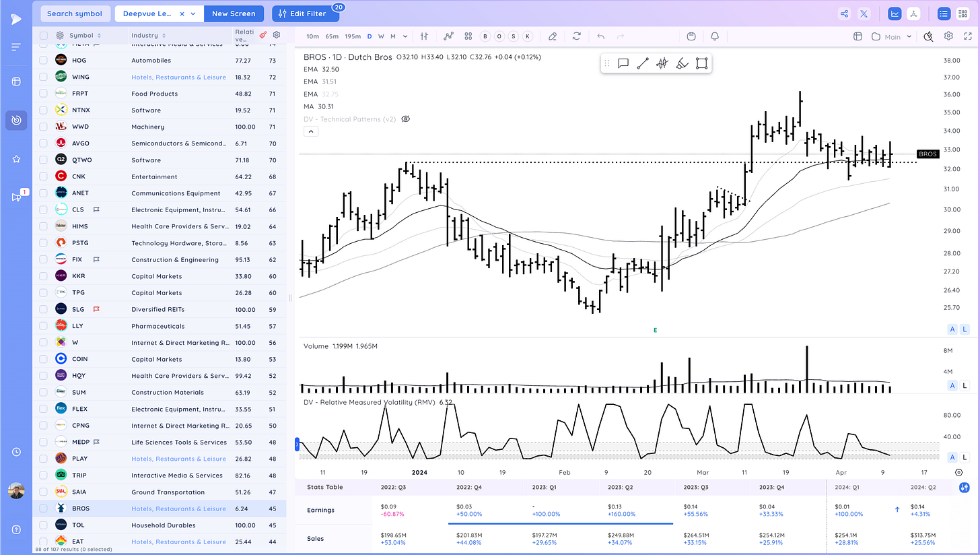
Task: Click the refresh chart icon
Action: pos(577,36)
